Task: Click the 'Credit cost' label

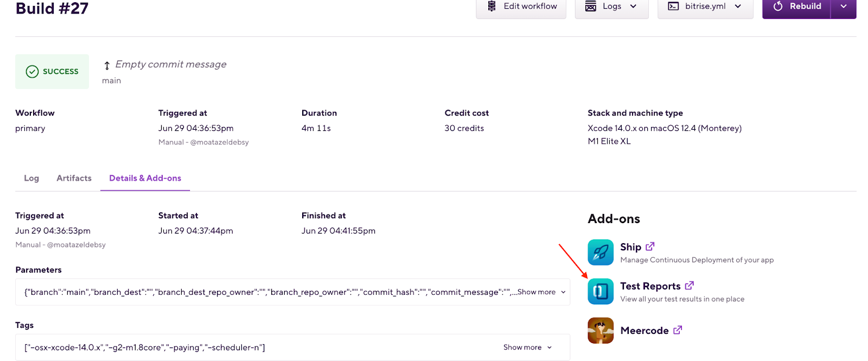Action: pyautogui.click(x=467, y=113)
